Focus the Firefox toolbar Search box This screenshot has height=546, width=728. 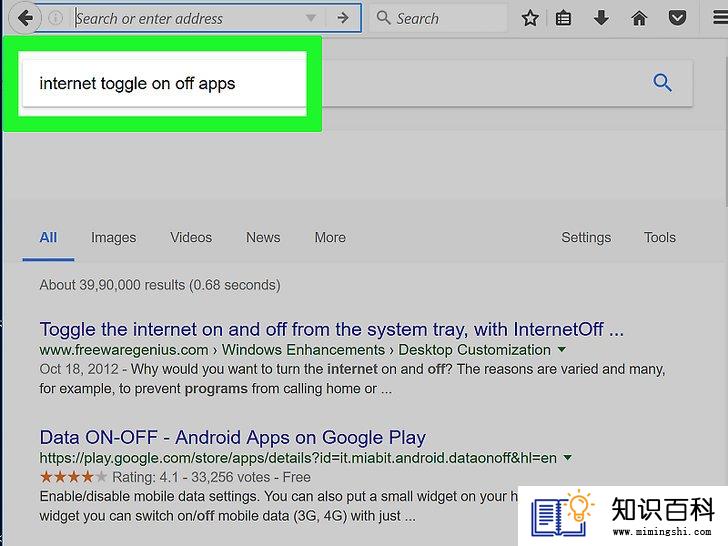[x=437, y=18]
